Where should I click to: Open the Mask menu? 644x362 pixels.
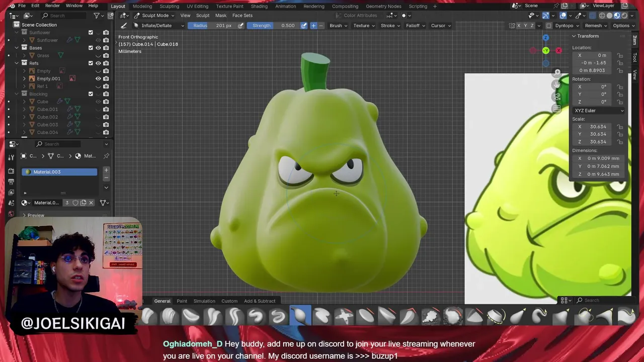coord(220,16)
